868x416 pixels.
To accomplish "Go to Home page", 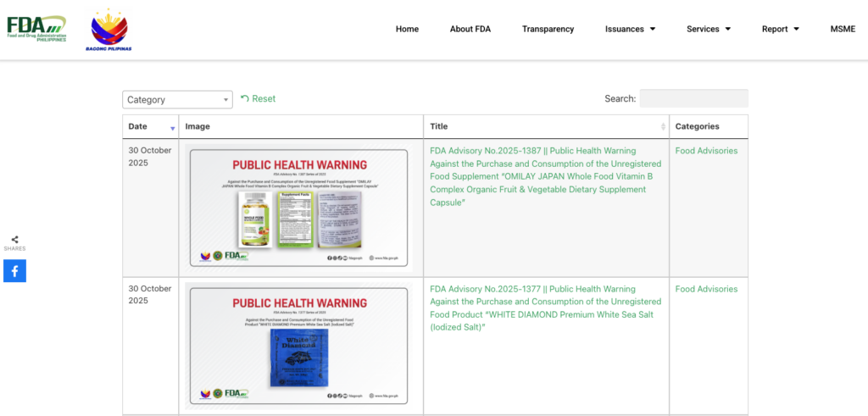I will [407, 29].
